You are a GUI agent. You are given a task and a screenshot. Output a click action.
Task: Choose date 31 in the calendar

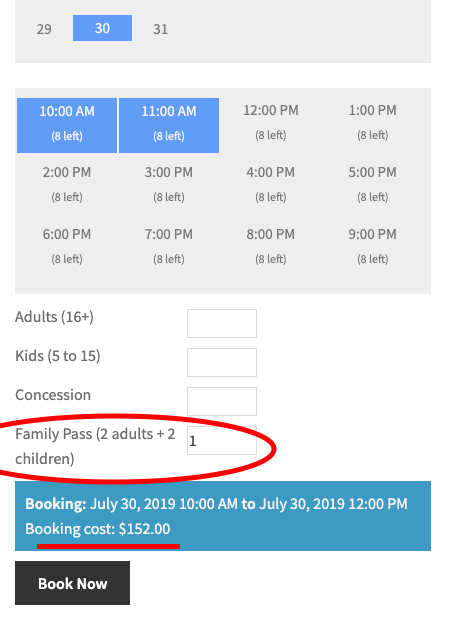point(160,29)
